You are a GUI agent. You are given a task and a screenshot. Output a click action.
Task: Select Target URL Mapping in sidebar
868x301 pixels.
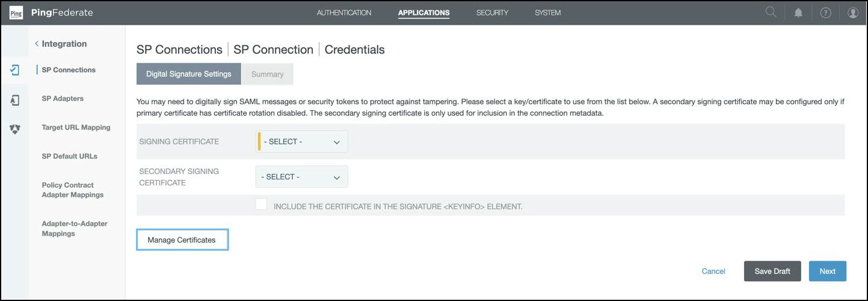76,128
